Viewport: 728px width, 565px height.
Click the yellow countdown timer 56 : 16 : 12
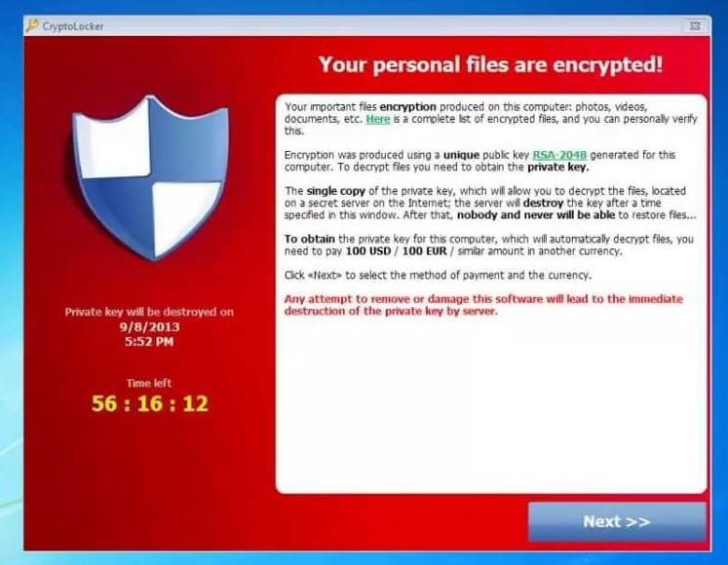coord(150,403)
